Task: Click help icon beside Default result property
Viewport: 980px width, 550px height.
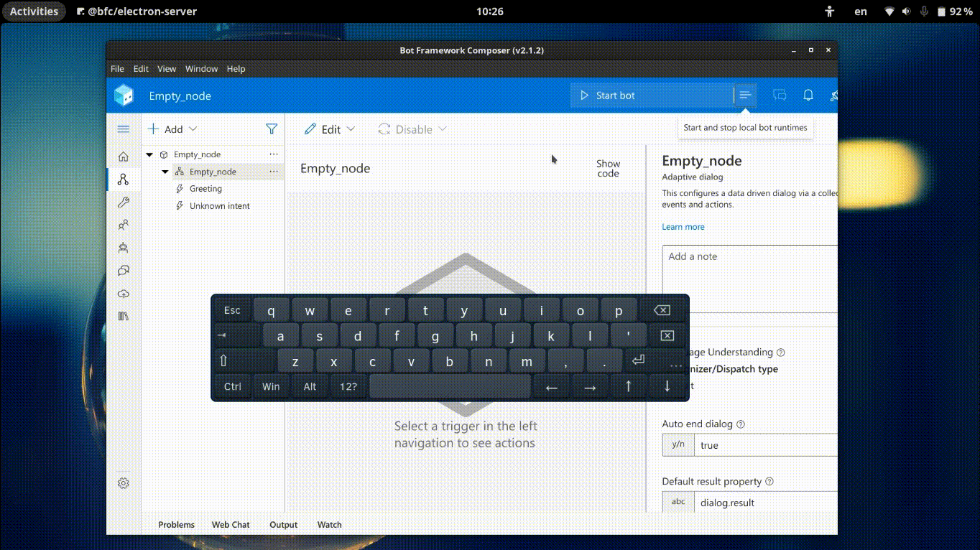Action: [x=769, y=482]
